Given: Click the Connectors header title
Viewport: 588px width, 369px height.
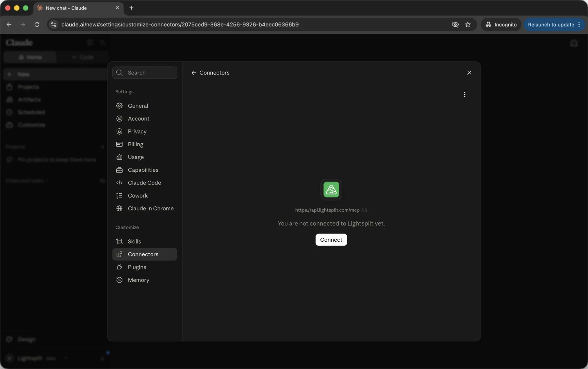Looking at the screenshot, I should tap(214, 72).
